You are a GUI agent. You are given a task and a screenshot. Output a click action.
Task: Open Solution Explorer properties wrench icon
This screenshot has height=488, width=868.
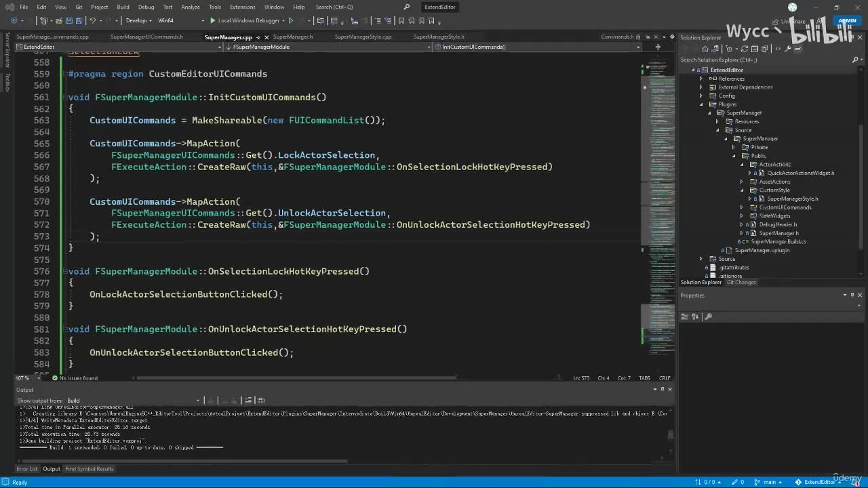tap(788, 49)
